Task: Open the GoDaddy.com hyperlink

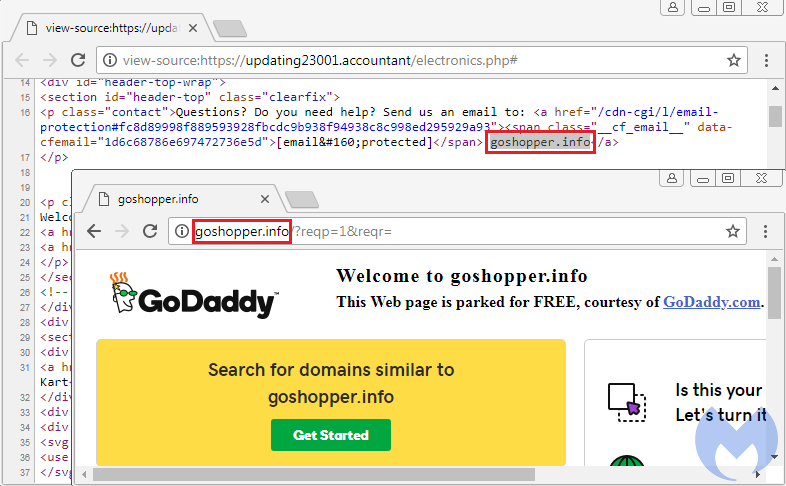Action: coord(711,302)
